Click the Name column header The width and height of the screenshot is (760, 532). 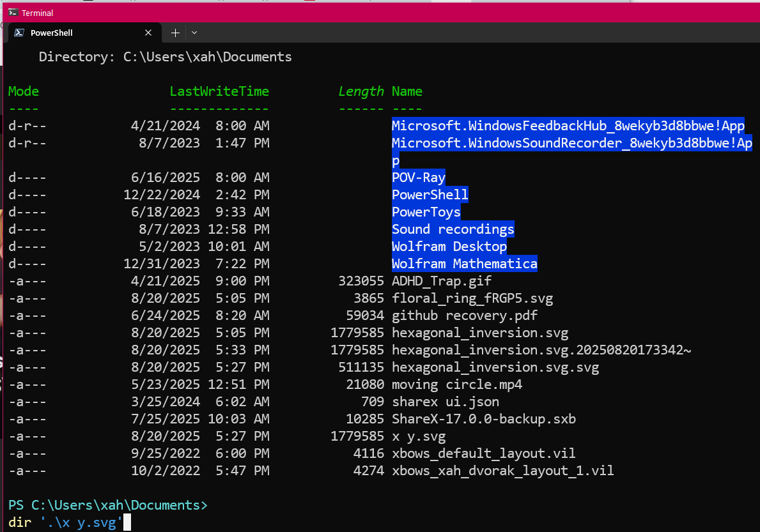coord(407,91)
